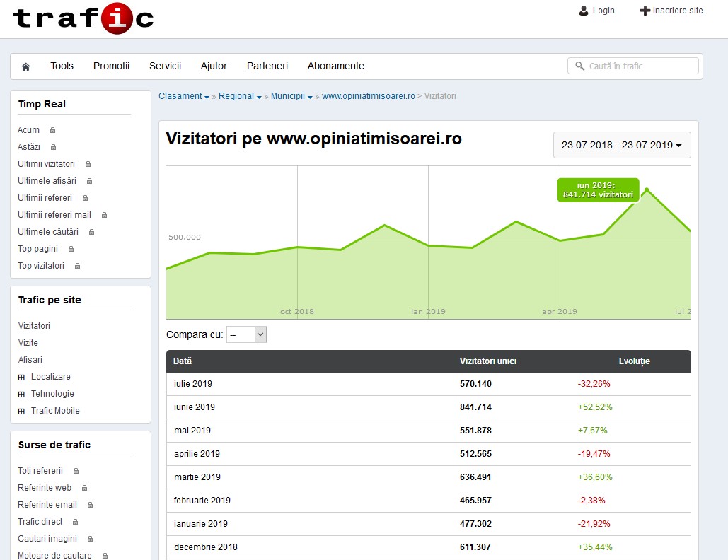Click the aprilie 2019 evolution -19,47%

[594, 454]
